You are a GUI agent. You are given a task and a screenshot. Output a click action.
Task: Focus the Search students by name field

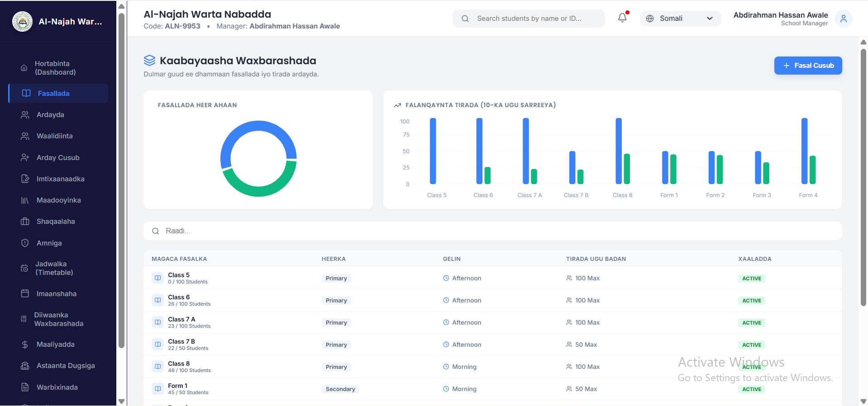pyautogui.click(x=529, y=19)
